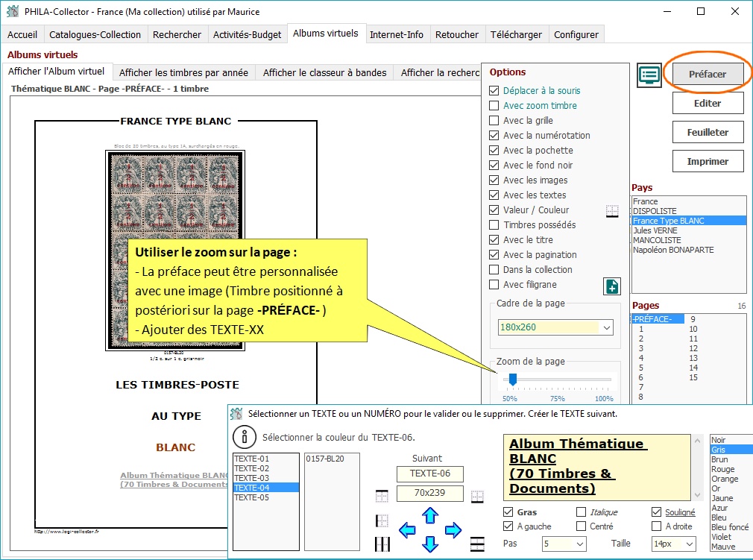Show the Afficher le classeur à bandes tab
753x560 pixels.
(324, 72)
